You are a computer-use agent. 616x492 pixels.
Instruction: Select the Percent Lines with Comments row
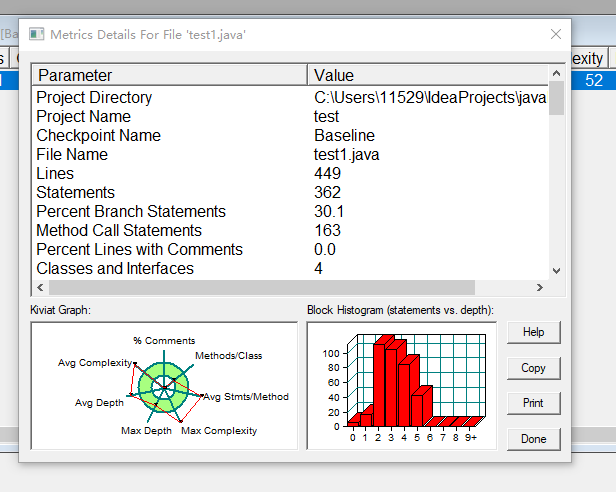point(290,250)
